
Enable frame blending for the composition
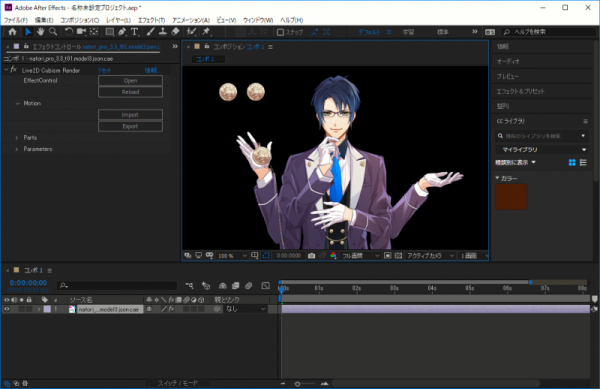click(x=236, y=286)
